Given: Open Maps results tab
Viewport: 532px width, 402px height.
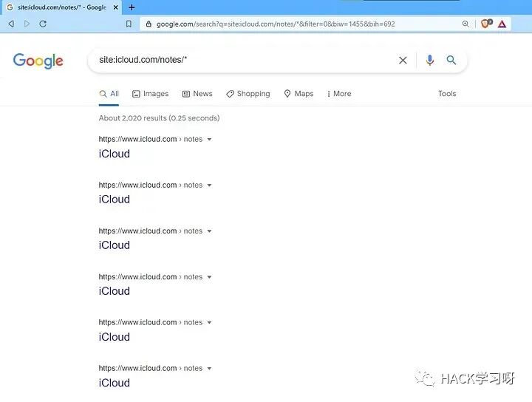Looking at the screenshot, I should click(299, 94).
